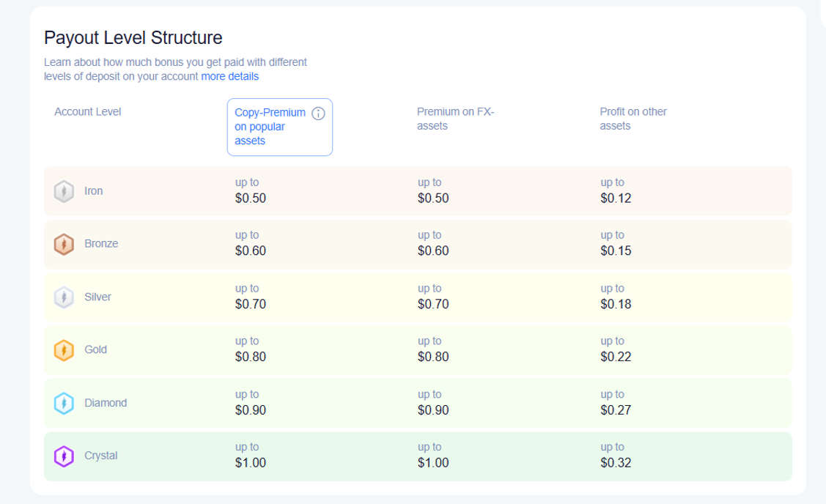This screenshot has width=826, height=504.
Task: Click the Gold level badge icon
Action: point(64,350)
